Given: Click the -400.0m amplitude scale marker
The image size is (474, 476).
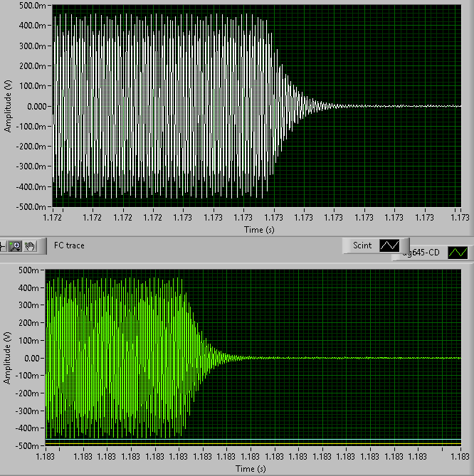Looking at the screenshot, I should tap(31, 186).
